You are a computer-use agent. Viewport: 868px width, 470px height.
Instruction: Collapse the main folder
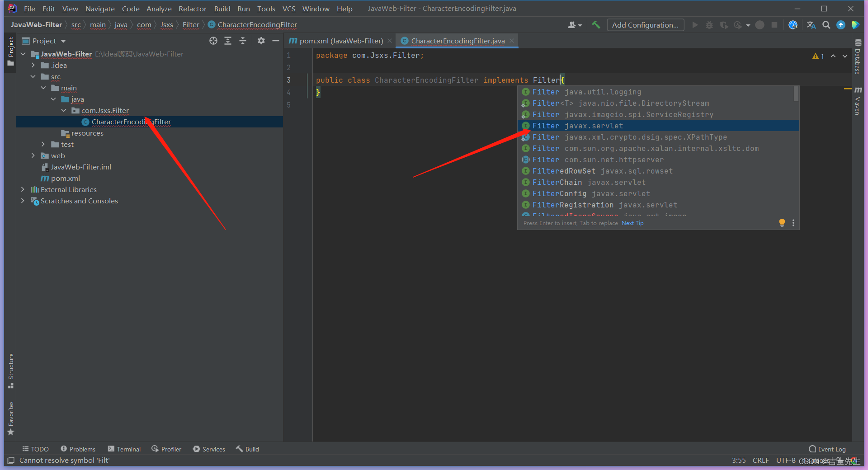43,88
